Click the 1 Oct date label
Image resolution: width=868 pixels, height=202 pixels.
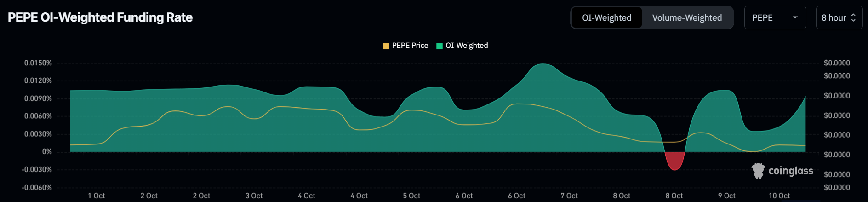click(96, 196)
